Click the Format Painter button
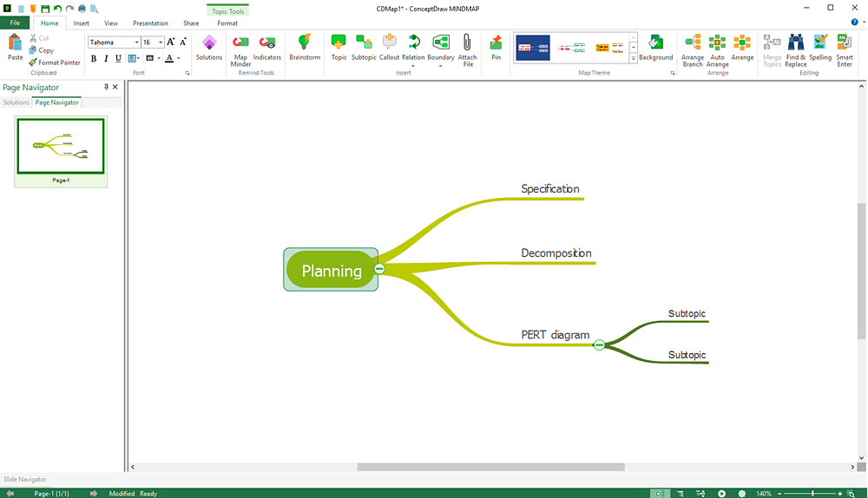This screenshot has width=868, height=498. point(55,62)
